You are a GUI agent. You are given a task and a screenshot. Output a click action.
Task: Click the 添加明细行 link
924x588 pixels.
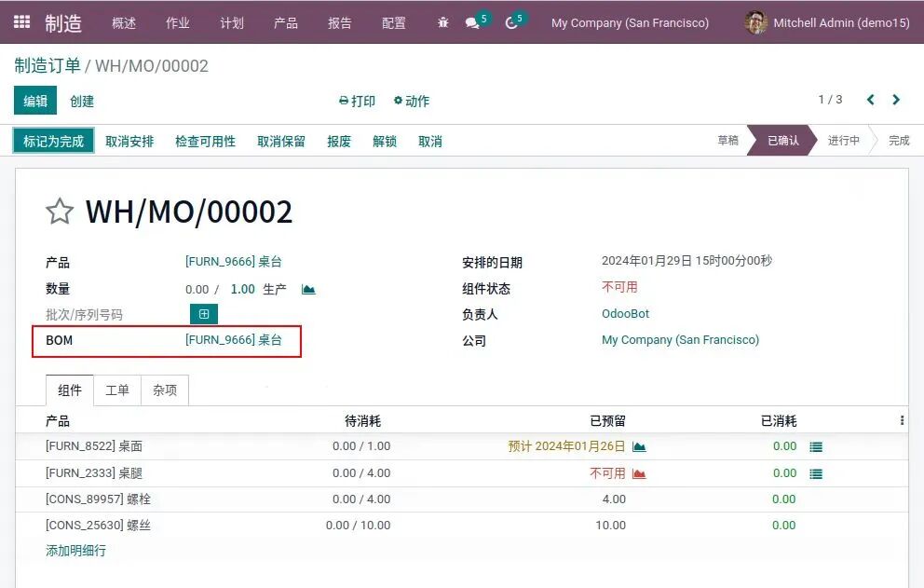[x=75, y=551]
